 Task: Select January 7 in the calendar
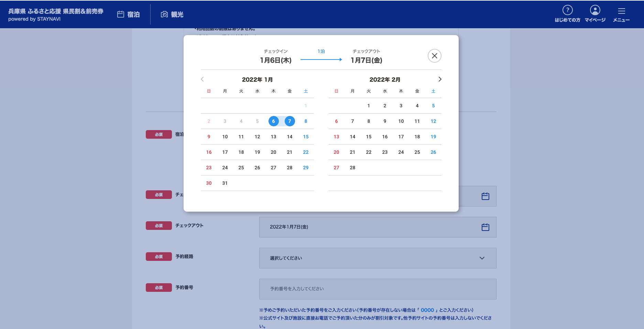pos(290,121)
